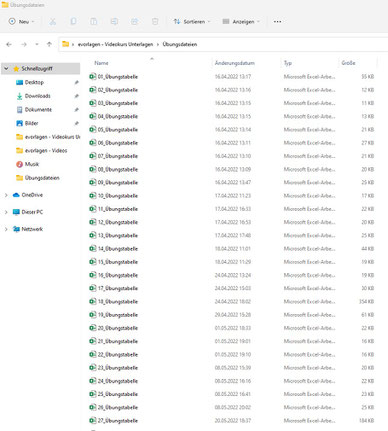Click the Excel icon of 10_Übungstabelle

(x=93, y=196)
